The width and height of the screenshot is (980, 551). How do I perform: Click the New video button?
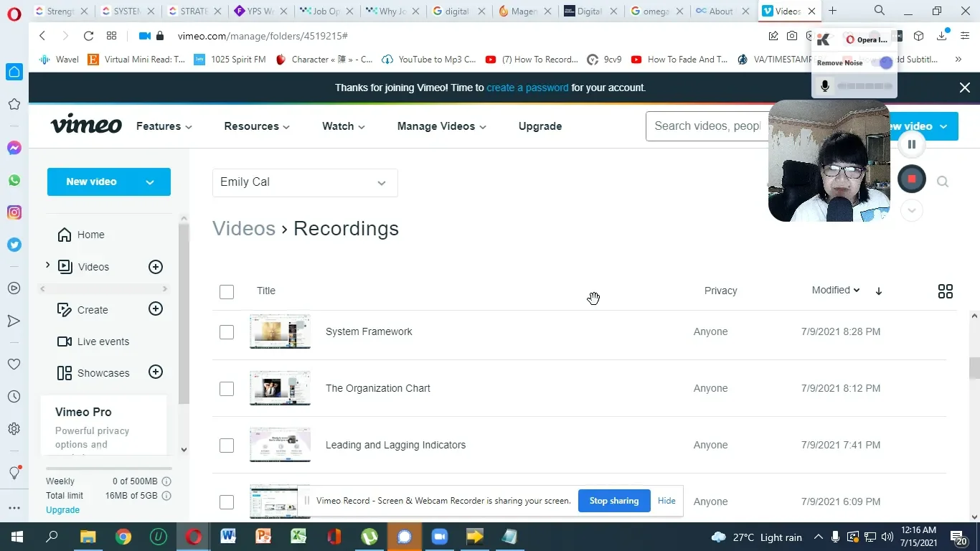tap(109, 182)
